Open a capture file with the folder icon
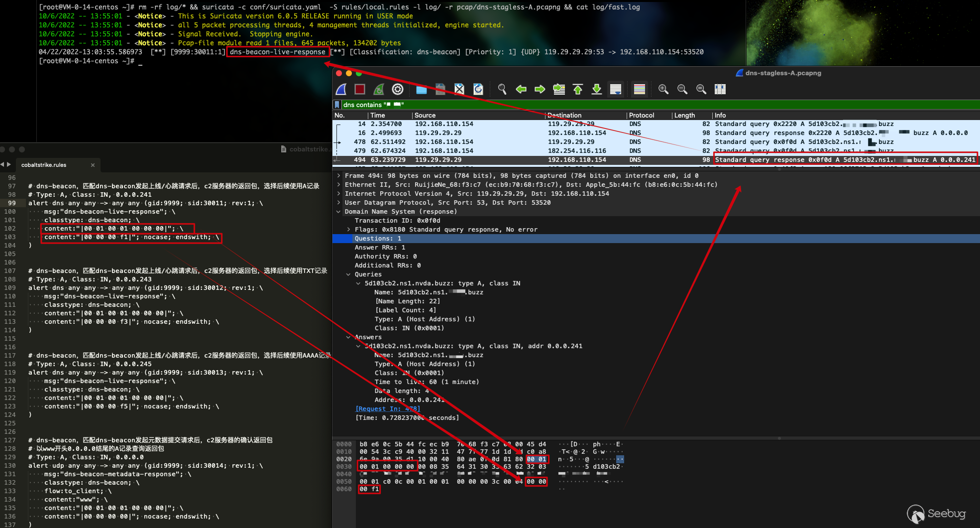 tap(422, 89)
